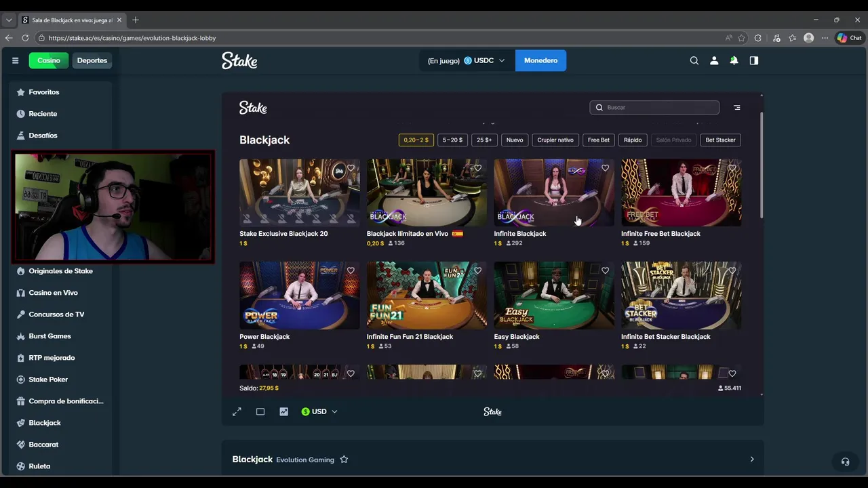Click the lobby vertical scrollbar
The image size is (868, 488).
click(x=762, y=165)
